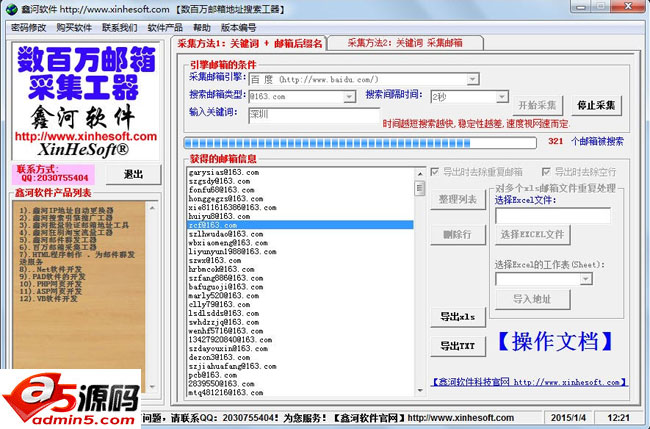Click the 停止采集 button
Screen dimensions: 650x429
tap(597, 105)
